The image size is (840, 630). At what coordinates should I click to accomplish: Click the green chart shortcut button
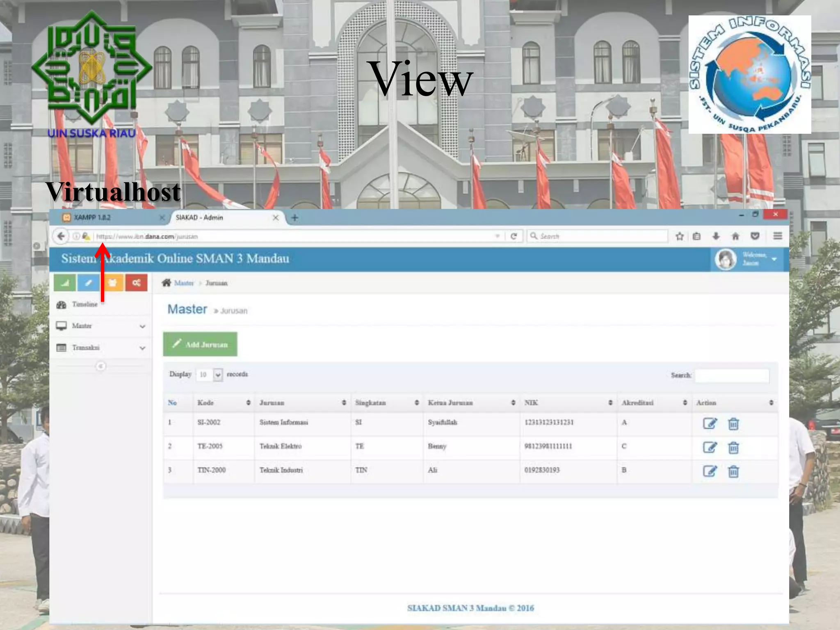(65, 283)
